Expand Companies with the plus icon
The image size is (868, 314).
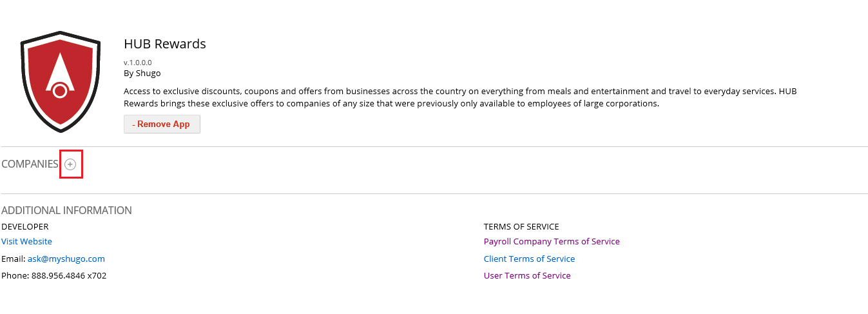pos(70,164)
